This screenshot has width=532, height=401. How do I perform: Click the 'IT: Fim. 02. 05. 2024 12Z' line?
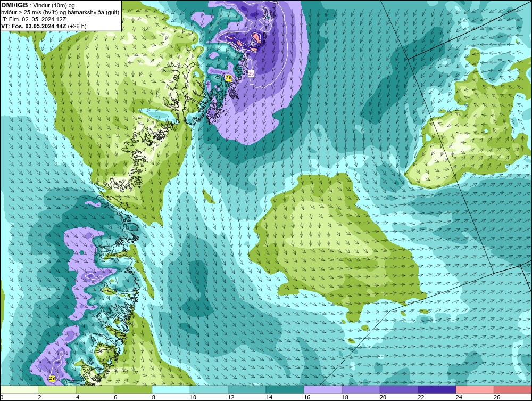coord(33,19)
